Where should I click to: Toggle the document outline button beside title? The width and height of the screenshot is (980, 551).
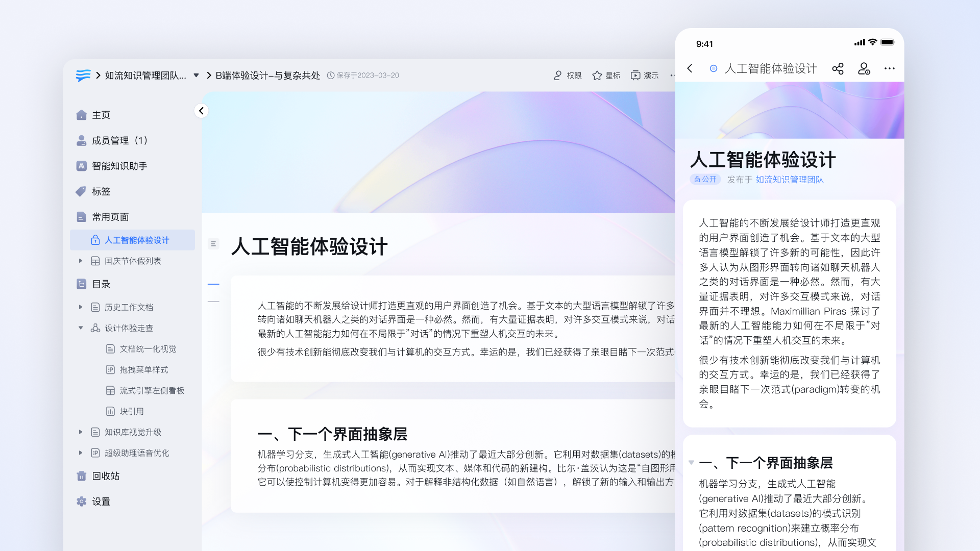pos(213,244)
